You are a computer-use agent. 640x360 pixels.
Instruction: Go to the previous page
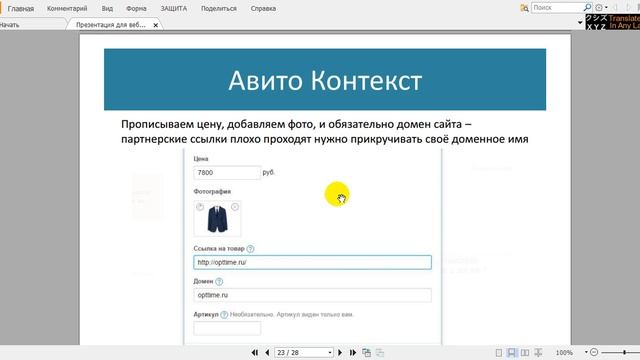267,352
